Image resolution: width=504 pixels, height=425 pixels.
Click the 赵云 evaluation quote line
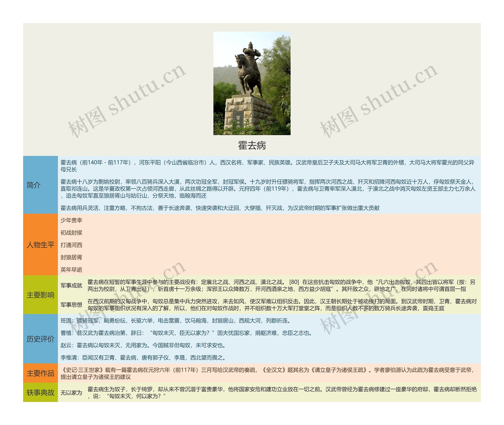(x=144, y=345)
